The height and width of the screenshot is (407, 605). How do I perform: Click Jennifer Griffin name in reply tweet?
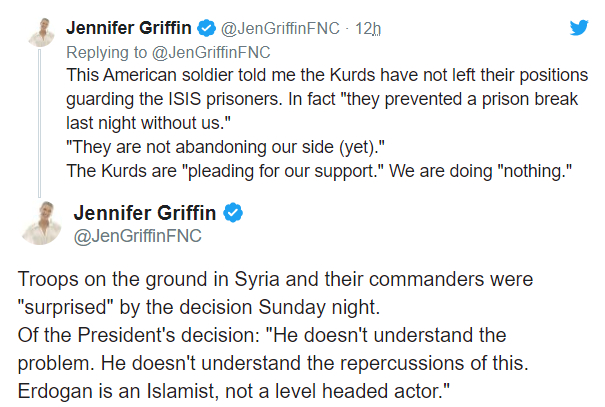tap(129, 28)
